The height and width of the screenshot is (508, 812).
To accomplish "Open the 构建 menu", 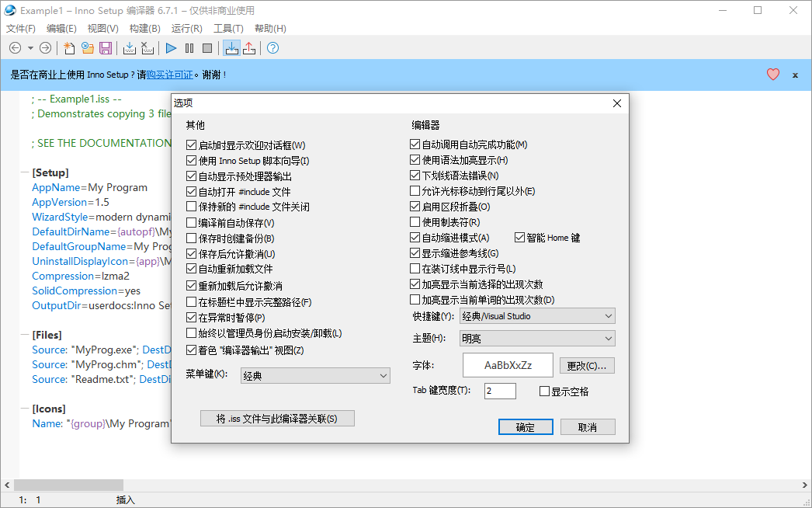I will pos(144,27).
